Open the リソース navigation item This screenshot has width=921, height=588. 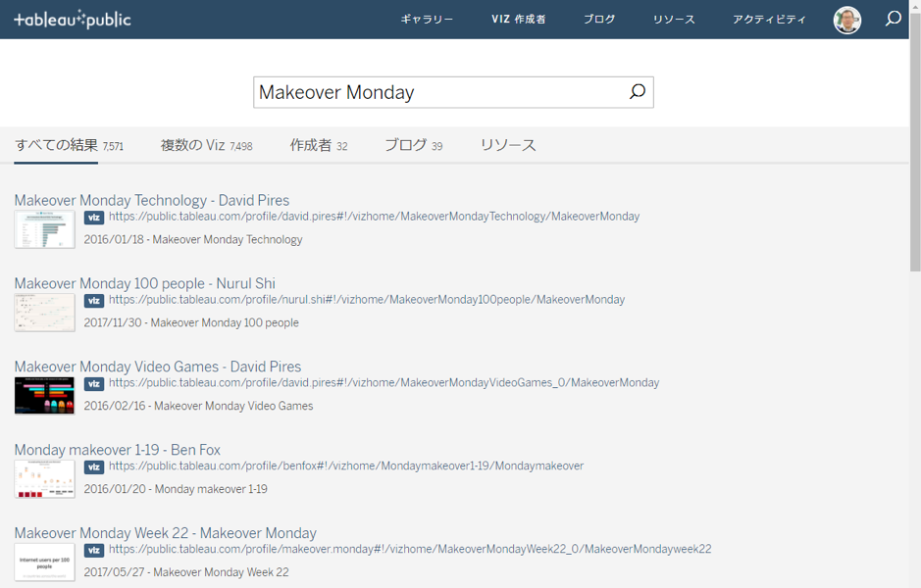[673, 20]
